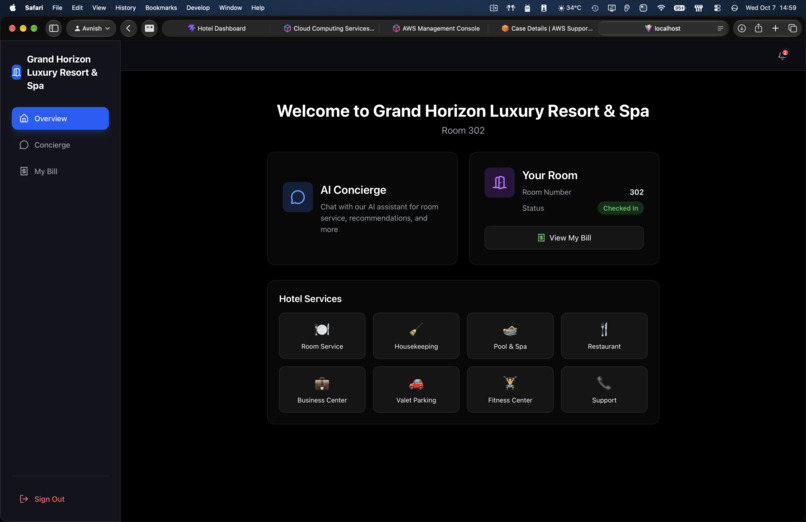
Task: Open Fitness Center service
Action: [x=510, y=389]
